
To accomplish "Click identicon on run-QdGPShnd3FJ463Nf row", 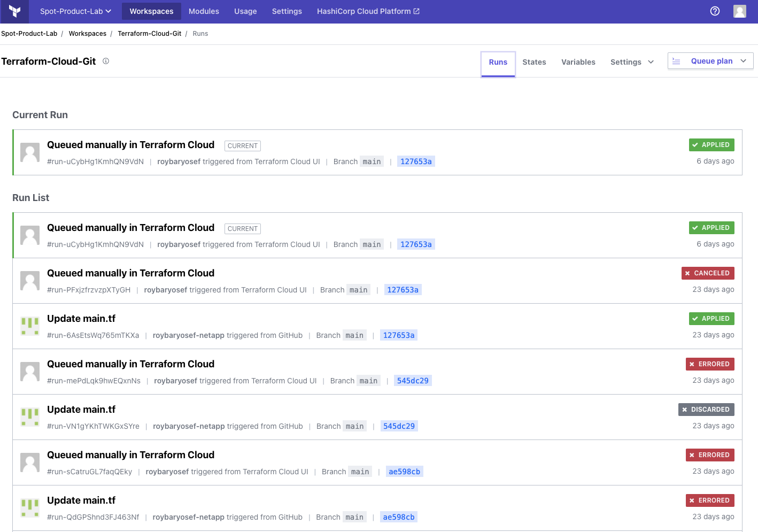I will pos(30,508).
